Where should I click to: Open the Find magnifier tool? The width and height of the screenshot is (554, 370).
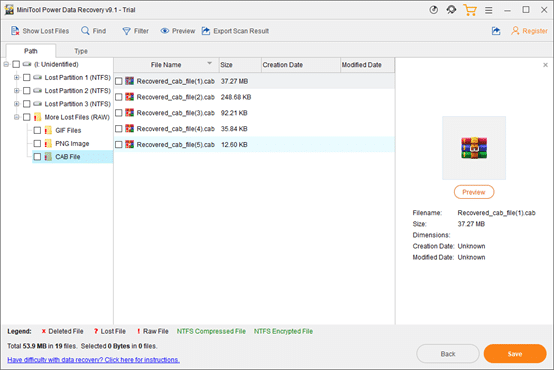[85, 31]
